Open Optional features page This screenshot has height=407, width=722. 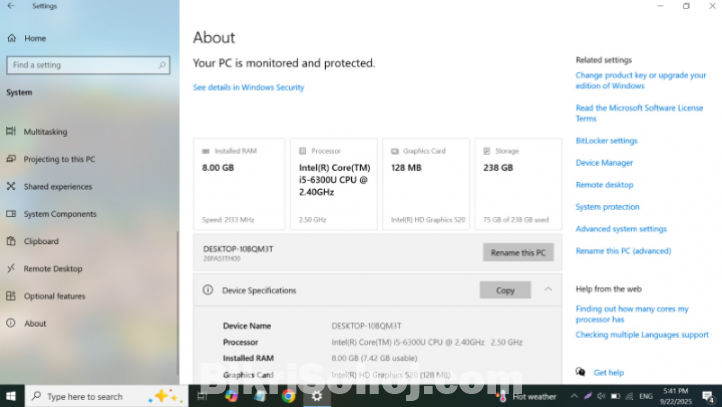pos(54,296)
